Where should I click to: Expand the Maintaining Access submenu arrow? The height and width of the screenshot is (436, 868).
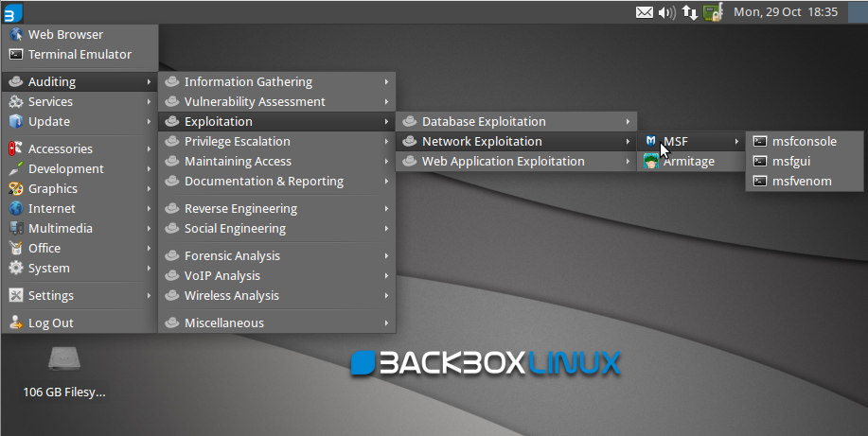click(x=386, y=162)
